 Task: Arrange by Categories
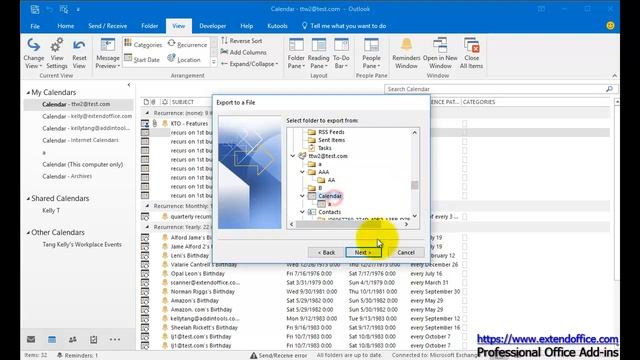click(x=143, y=44)
